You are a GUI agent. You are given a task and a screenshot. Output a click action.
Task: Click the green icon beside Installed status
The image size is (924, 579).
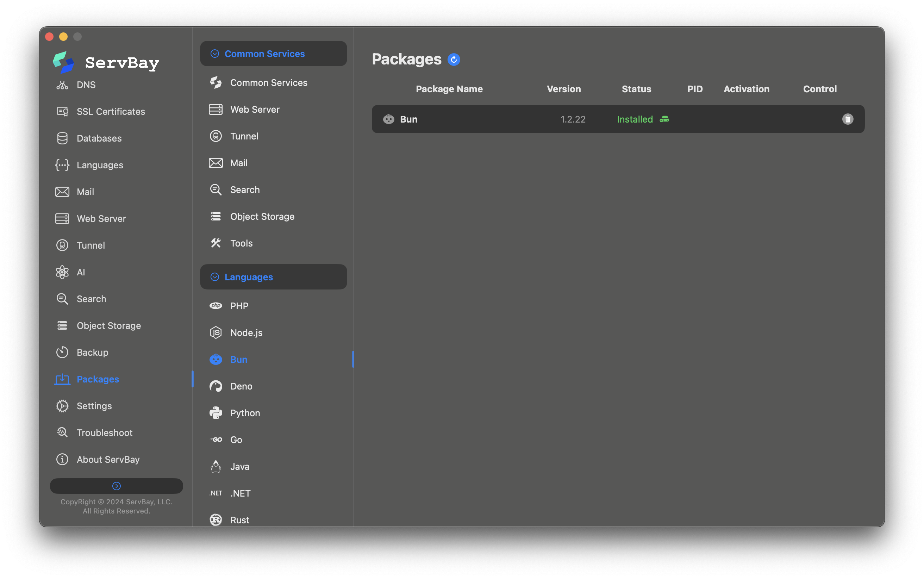664,119
